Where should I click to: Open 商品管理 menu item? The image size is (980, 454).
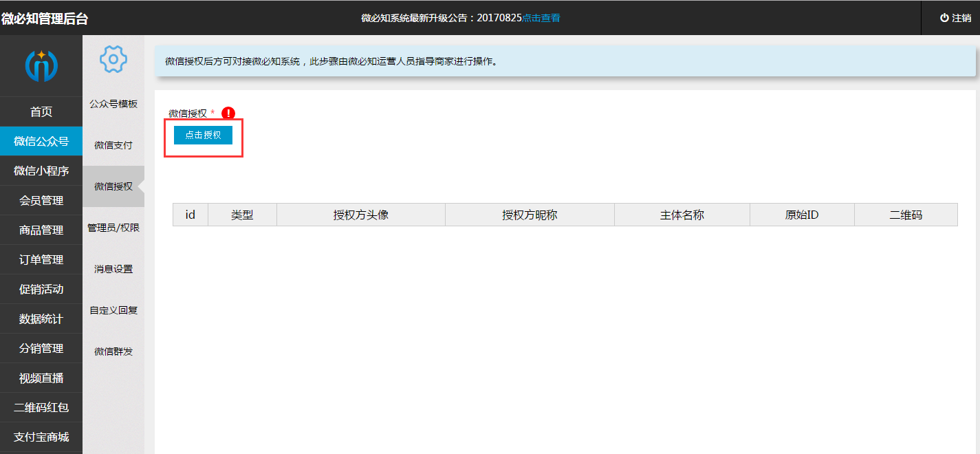41,230
